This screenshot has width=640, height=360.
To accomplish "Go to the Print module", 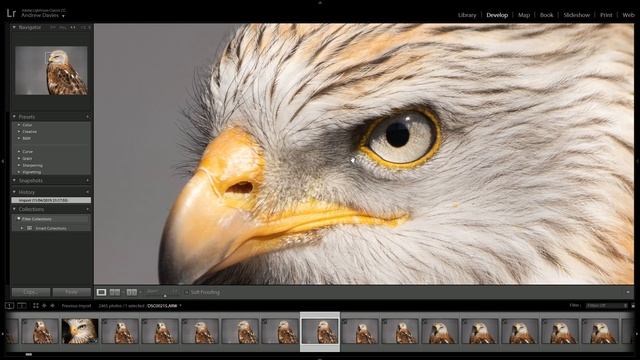I will pos(606,15).
